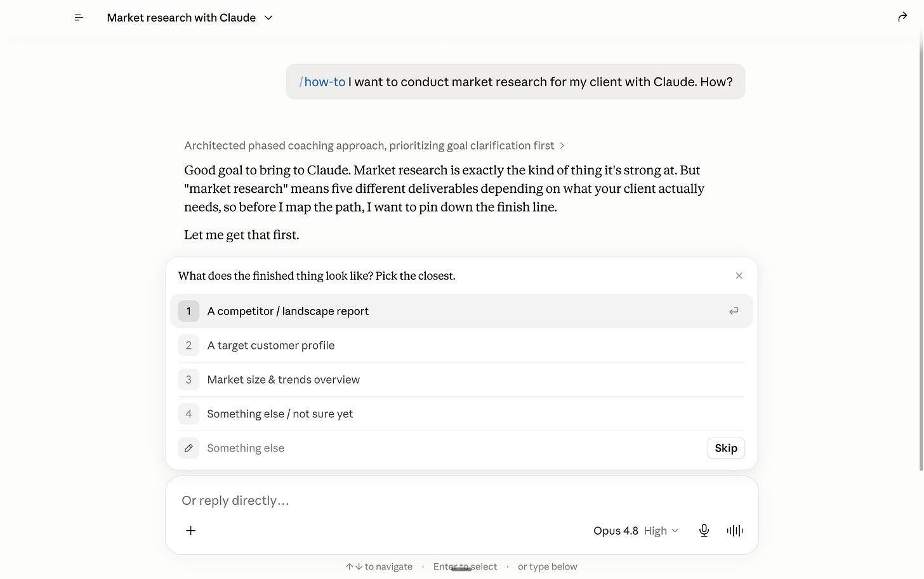Click the Market research with Claude title
This screenshot has height=579, width=924.
click(x=181, y=18)
